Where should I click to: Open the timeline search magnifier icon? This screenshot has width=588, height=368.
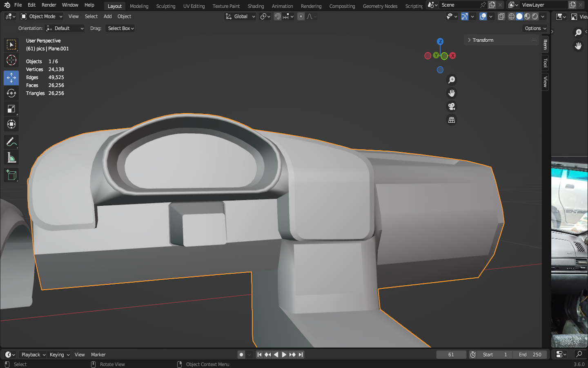[x=579, y=355]
